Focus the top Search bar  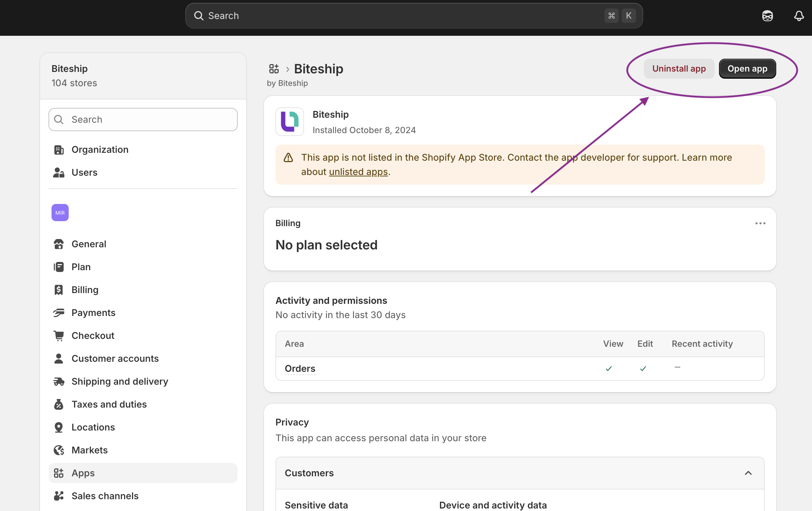[414, 16]
